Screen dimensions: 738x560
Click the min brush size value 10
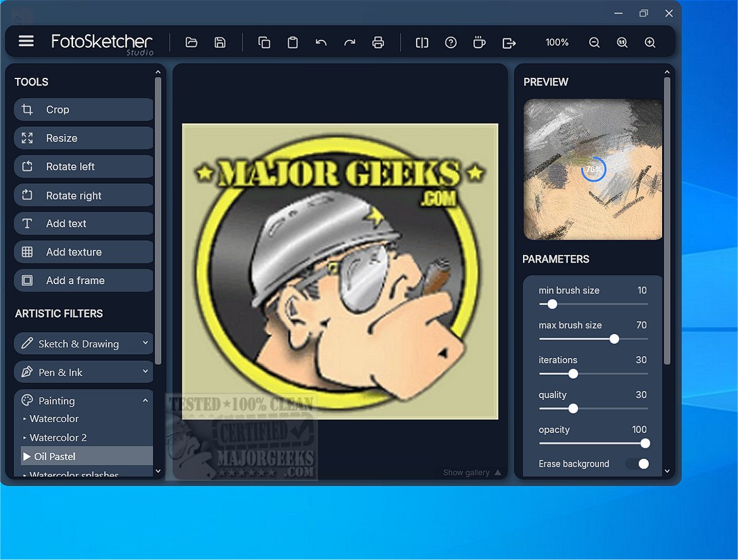pyautogui.click(x=642, y=290)
